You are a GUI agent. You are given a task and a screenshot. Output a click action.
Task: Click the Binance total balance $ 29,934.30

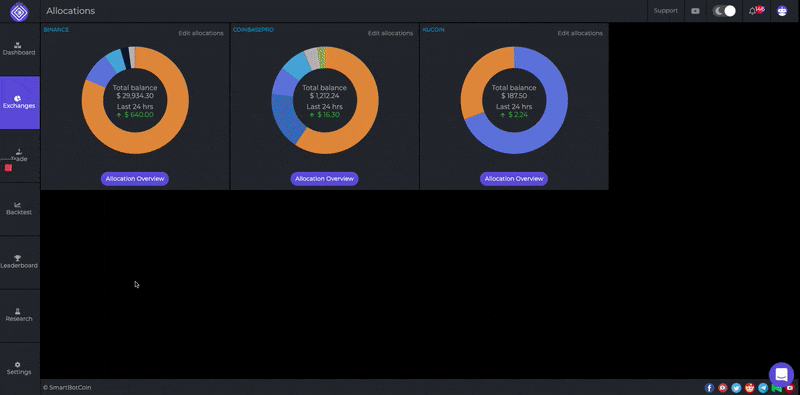(135, 95)
